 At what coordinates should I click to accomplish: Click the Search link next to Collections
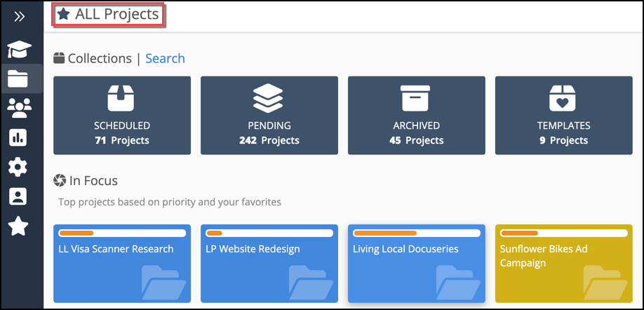pyautogui.click(x=165, y=58)
